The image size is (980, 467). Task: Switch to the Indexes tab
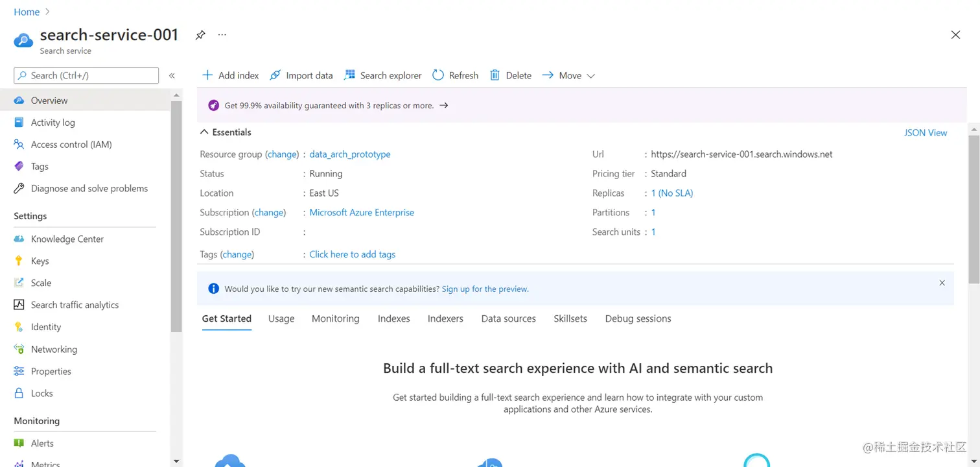[x=394, y=318]
